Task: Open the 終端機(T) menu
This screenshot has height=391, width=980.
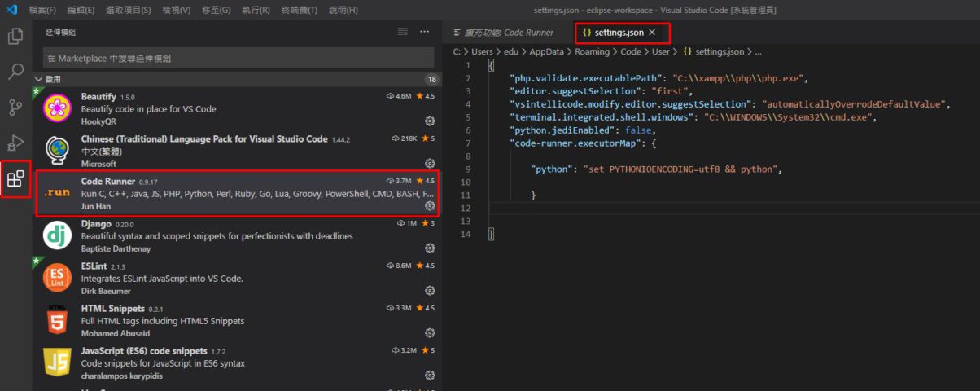Action: [x=300, y=10]
